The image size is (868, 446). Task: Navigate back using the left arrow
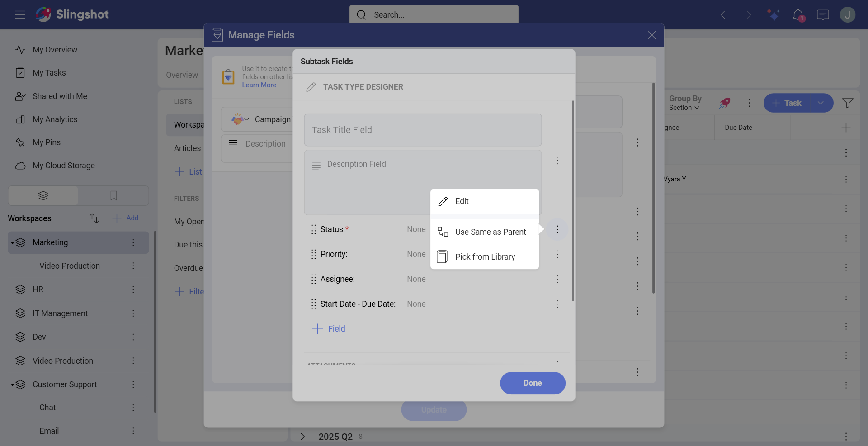tap(723, 15)
